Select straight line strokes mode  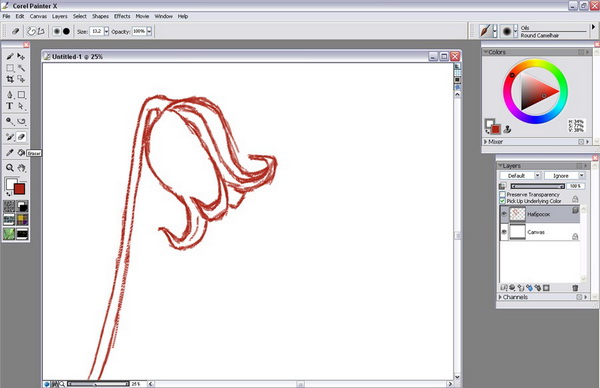[41, 31]
